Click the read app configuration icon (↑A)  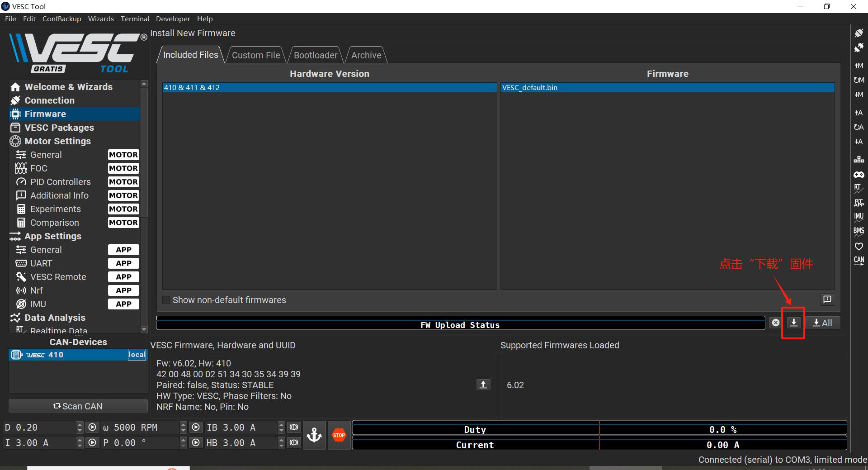(x=859, y=113)
